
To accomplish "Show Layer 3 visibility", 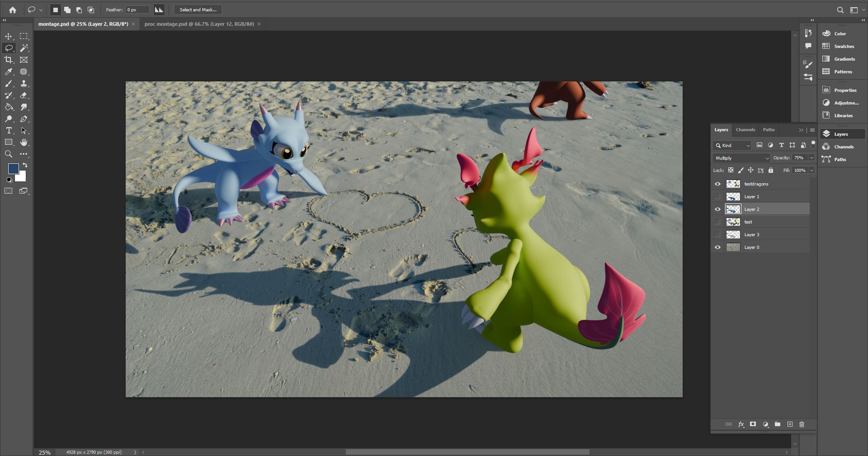I will click(717, 235).
